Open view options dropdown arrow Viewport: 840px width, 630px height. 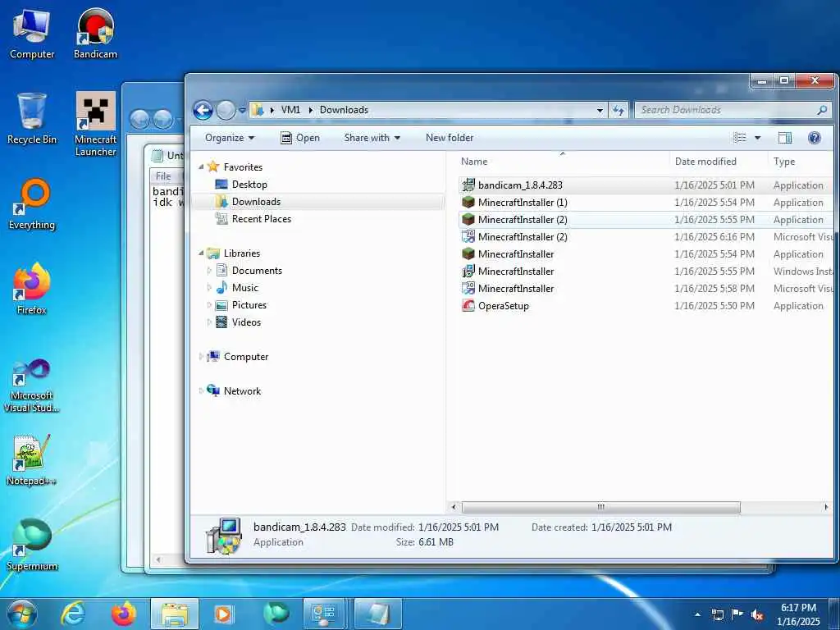coord(757,138)
